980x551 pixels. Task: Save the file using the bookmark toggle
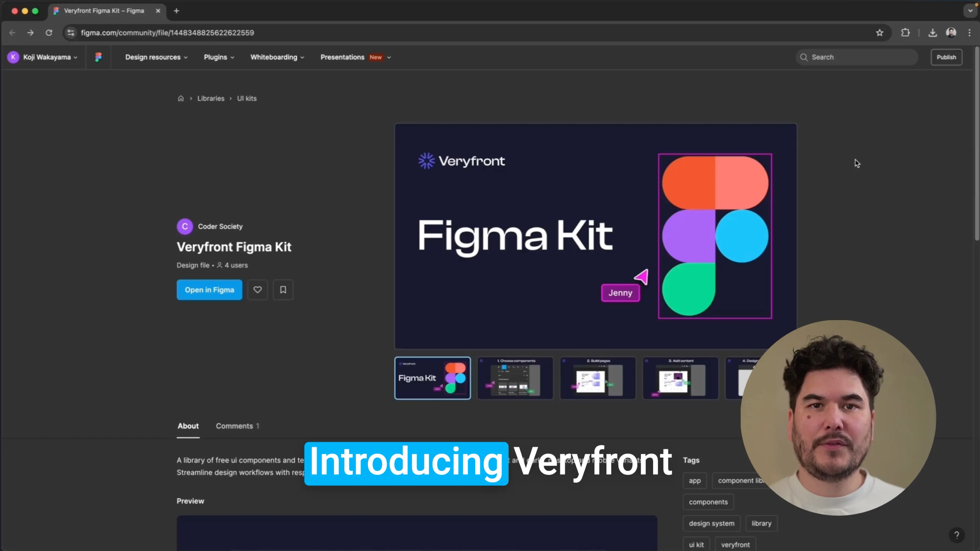(283, 290)
